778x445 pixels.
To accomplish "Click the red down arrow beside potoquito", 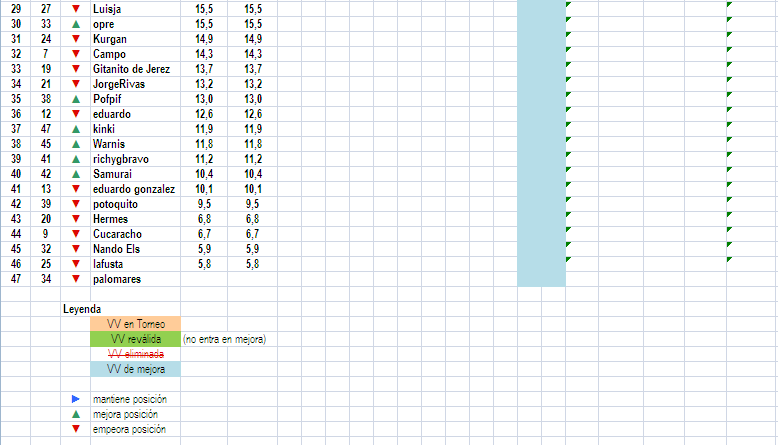I will [x=76, y=204].
